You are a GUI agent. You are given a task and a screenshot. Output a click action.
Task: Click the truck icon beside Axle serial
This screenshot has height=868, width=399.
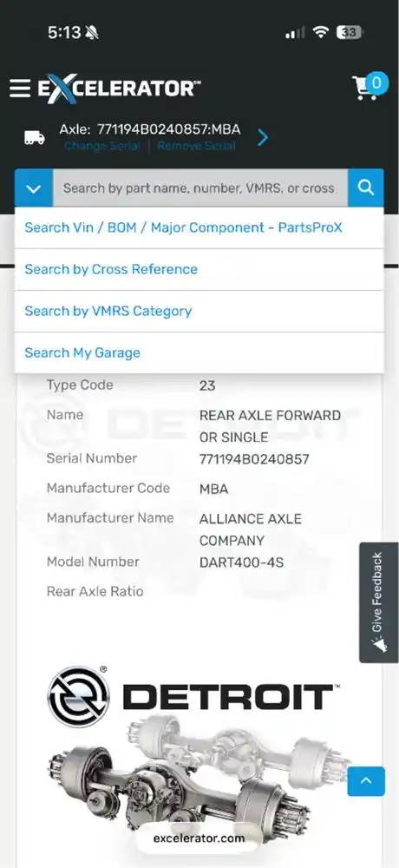click(35, 137)
